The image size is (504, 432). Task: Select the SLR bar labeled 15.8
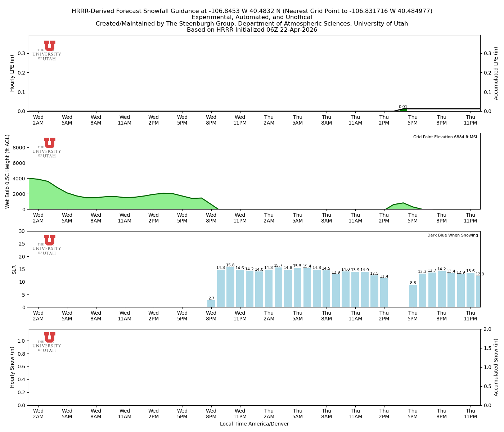coord(230,287)
